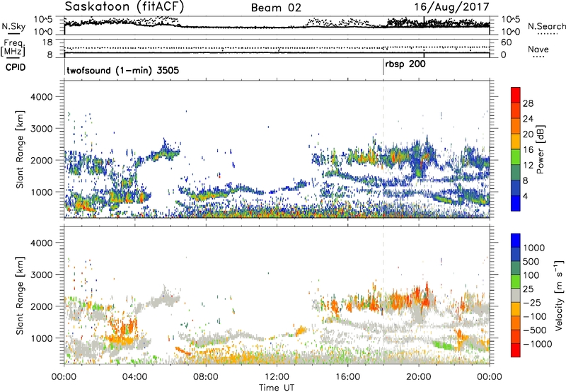This screenshot has height=392, width=566.
Task: Click 'Slant Range [km]' label of velocity panel
Action: pyautogui.click(x=21, y=295)
